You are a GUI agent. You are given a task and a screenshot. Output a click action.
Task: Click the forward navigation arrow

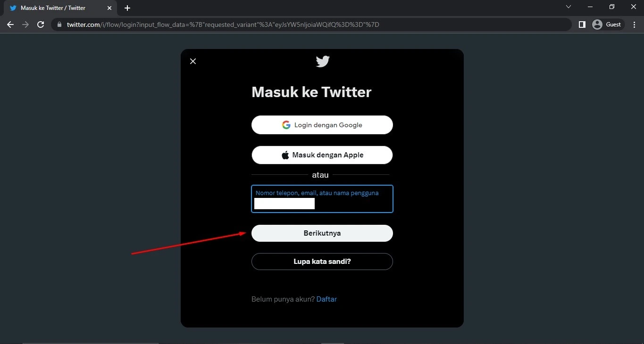coord(25,25)
